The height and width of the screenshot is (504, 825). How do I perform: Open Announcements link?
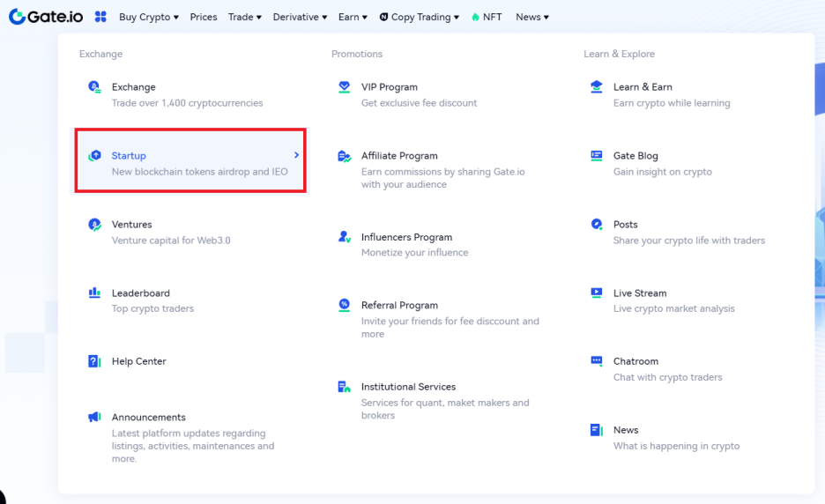click(148, 417)
